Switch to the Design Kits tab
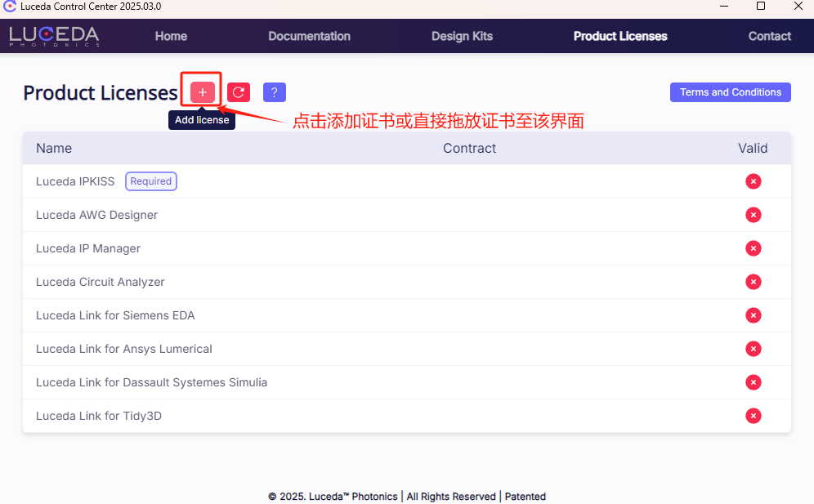814x504 pixels. point(462,36)
